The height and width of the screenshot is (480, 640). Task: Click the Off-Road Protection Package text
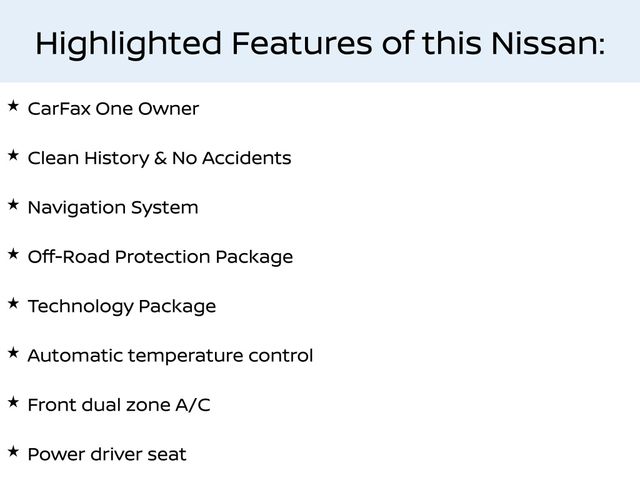[x=160, y=257]
